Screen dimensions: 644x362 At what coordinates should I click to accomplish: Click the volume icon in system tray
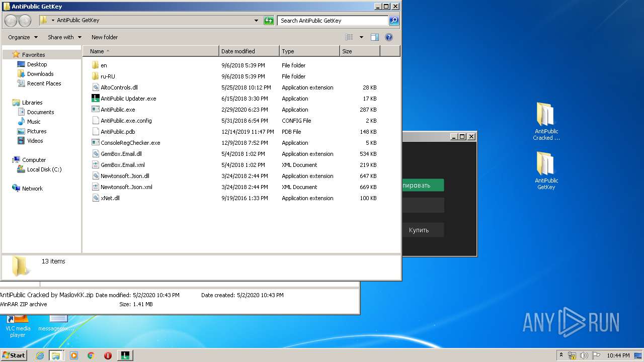coord(584,355)
